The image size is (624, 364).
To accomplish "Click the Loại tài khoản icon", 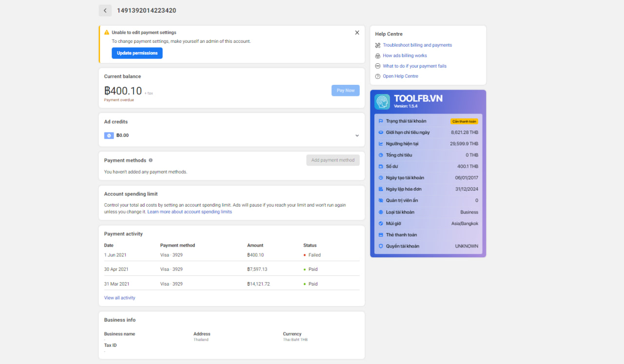I will tap(381, 212).
